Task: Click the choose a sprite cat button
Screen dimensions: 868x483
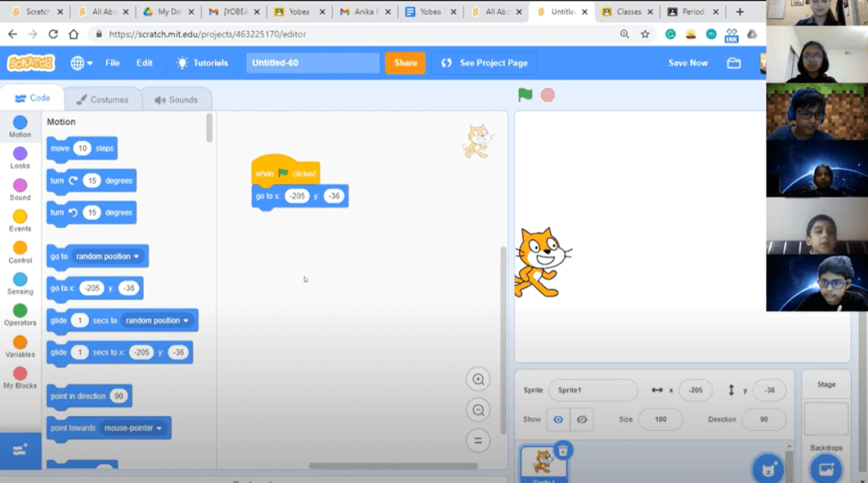Action: tap(768, 468)
